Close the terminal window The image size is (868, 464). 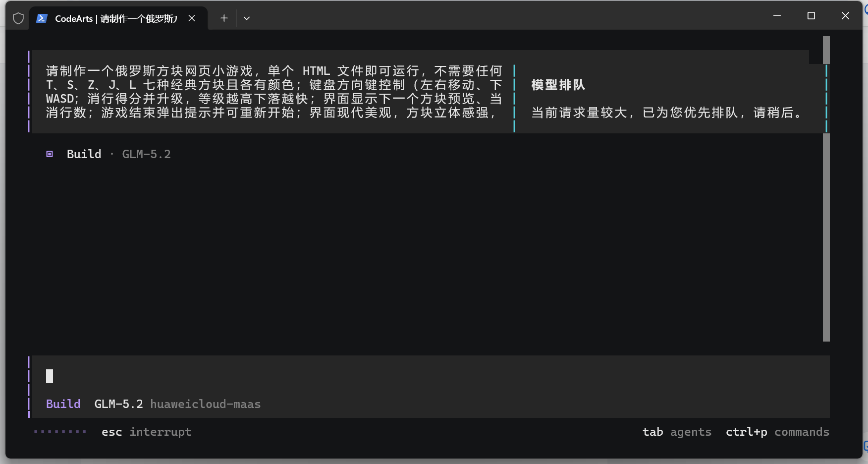(845, 16)
